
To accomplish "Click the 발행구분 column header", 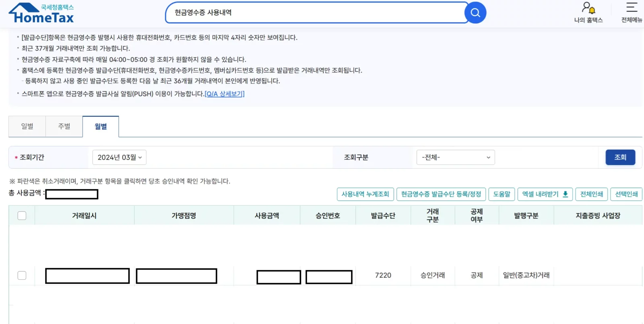I will [526, 215].
